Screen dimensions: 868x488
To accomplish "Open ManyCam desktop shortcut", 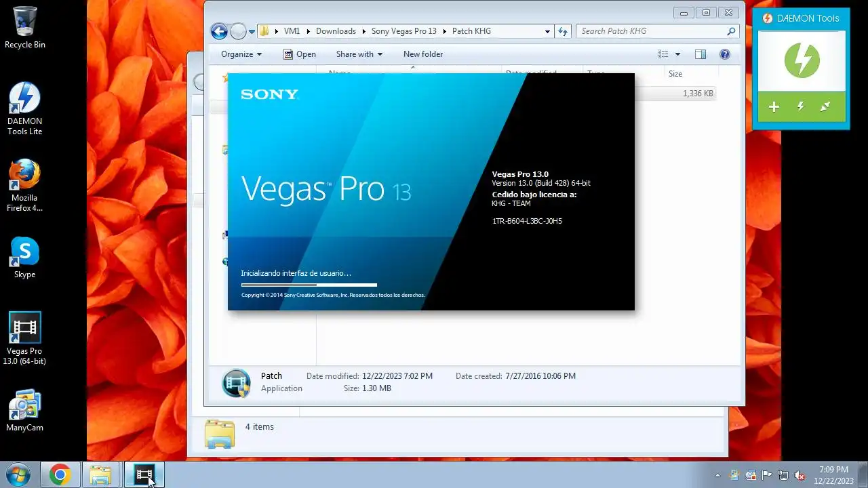I will tap(25, 411).
